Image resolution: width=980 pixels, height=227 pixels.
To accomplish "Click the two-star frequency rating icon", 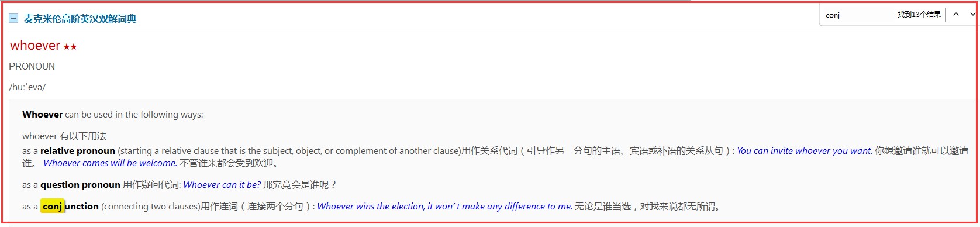I will (x=70, y=47).
